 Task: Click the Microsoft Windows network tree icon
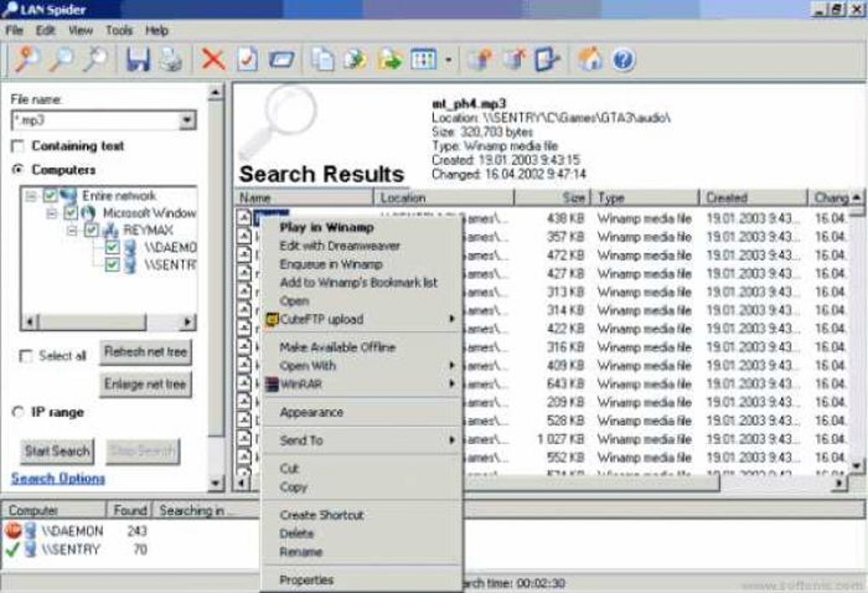tap(89, 213)
